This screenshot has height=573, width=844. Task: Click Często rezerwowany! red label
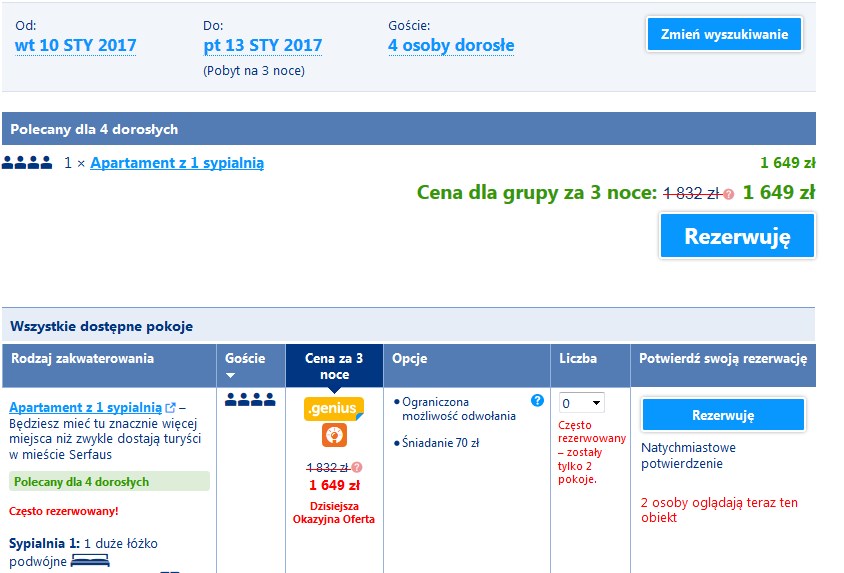64,511
